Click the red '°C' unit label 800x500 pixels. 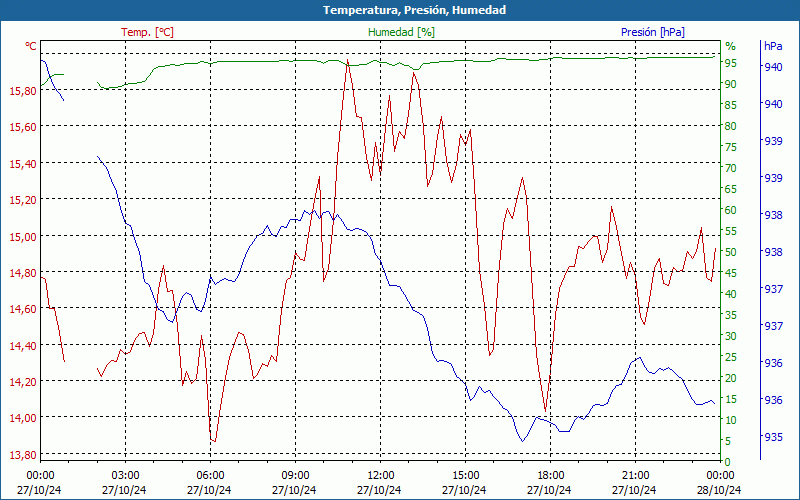tap(31, 46)
